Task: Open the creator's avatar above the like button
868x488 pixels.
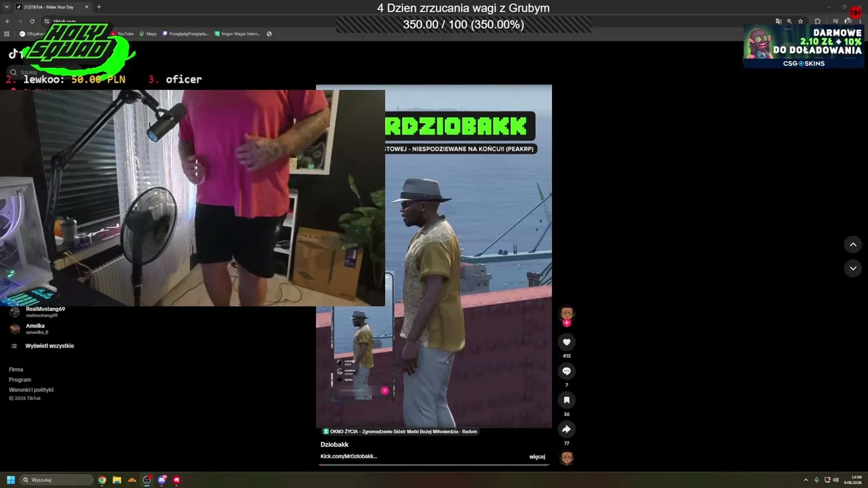Action: pos(567,313)
